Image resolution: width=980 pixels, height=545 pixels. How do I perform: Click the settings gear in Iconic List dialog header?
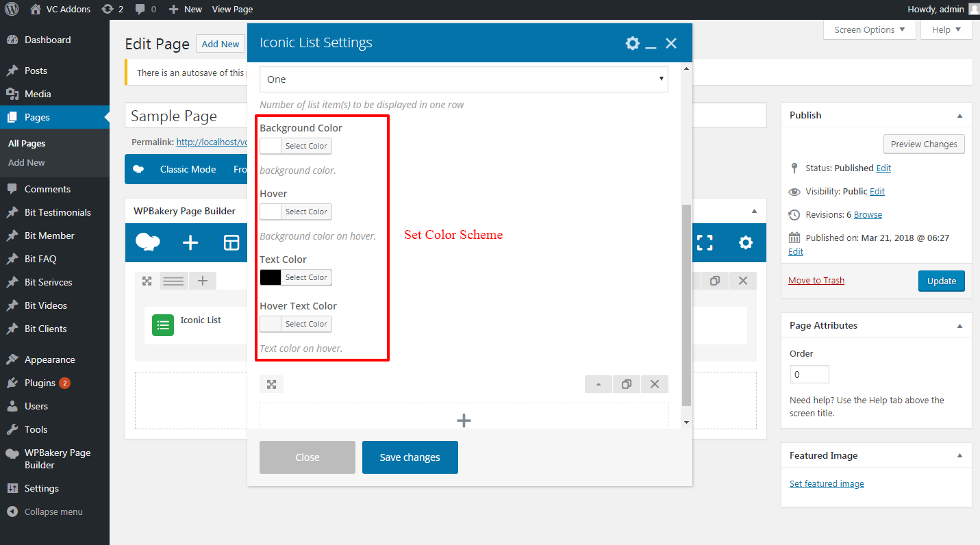[x=632, y=43]
